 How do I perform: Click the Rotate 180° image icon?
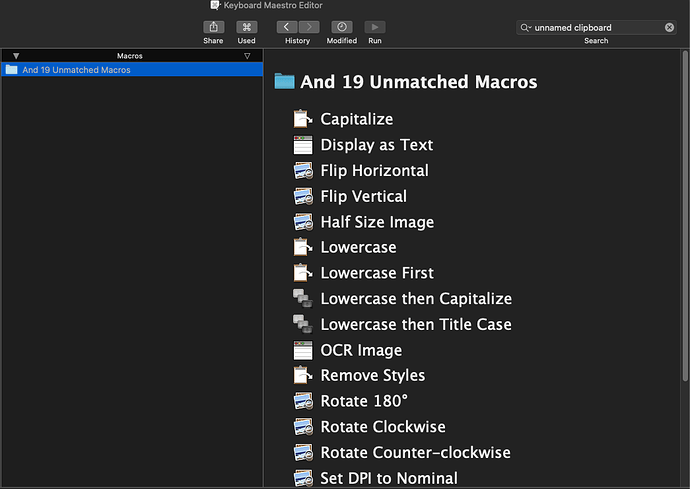303,401
